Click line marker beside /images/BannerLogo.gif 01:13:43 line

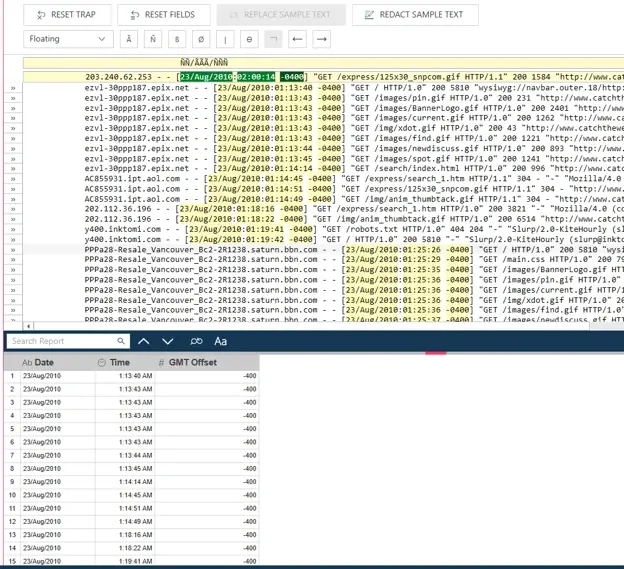13,108
